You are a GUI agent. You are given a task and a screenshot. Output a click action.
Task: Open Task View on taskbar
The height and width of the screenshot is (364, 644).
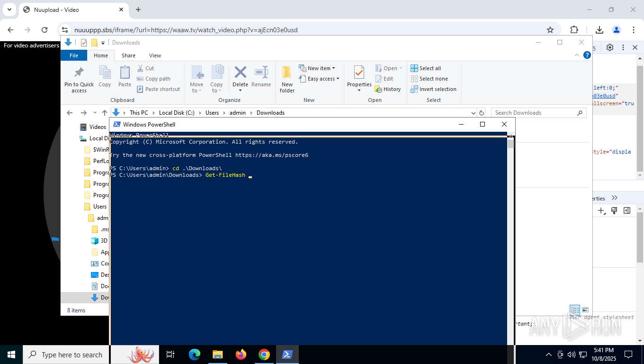click(170, 355)
